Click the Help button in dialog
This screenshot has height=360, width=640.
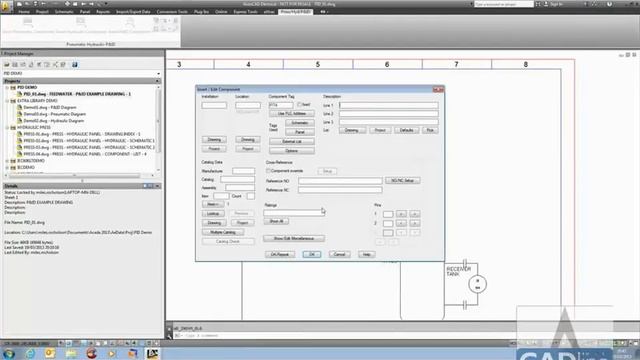pos(367,254)
